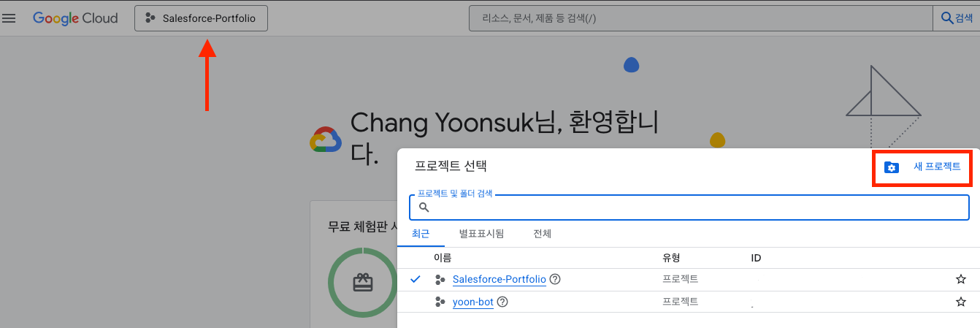Switch to the 전체 tab

coord(542,234)
